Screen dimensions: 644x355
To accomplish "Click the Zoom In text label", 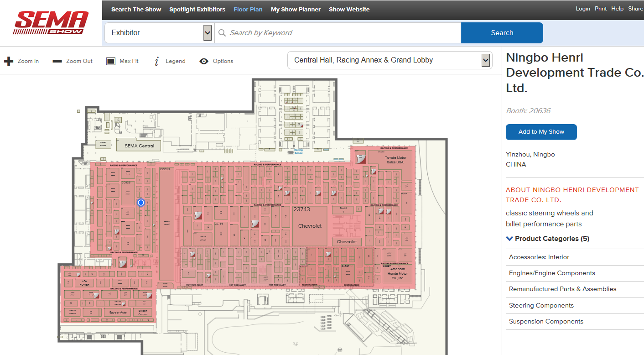I will (x=28, y=61).
